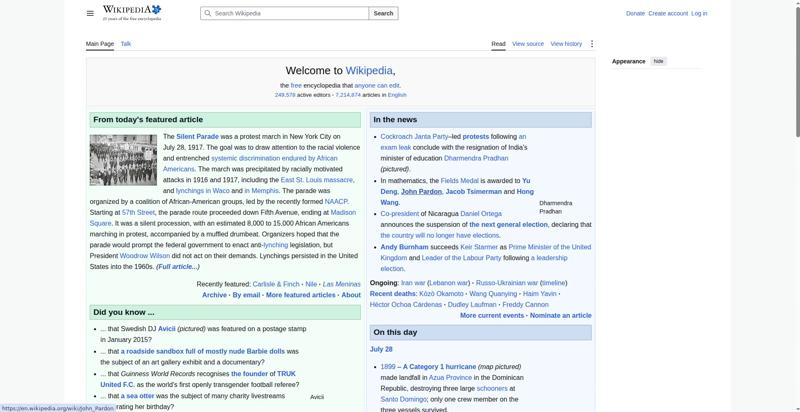Screen dimensions: 800x412
Task: Open the Donate link
Action: click(x=635, y=13)
